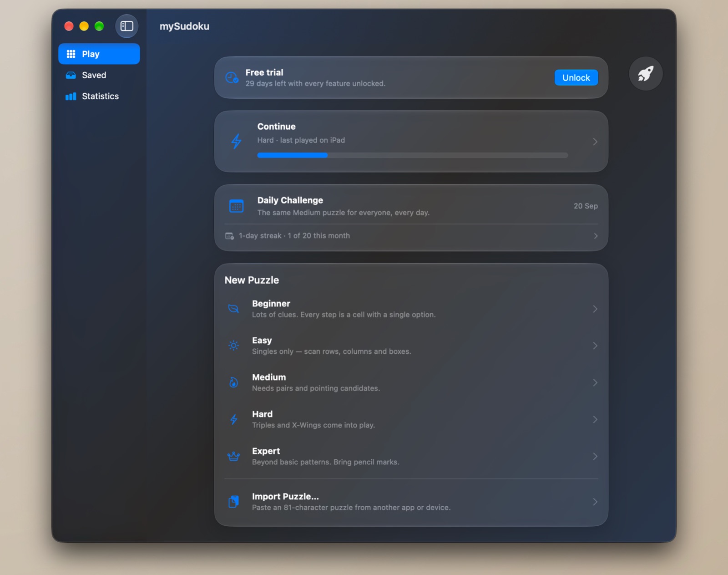
Task: Click 'Hard · last played on iPad' text
Action: (x=301, y=140)
